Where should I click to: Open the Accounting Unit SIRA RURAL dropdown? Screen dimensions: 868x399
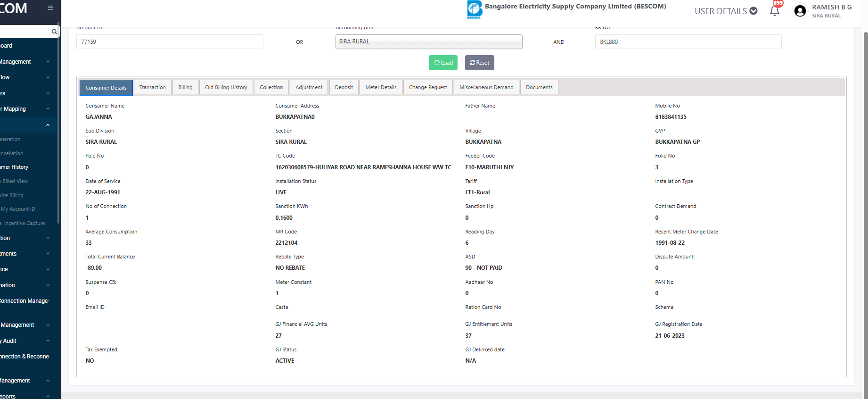coord(429,42)
